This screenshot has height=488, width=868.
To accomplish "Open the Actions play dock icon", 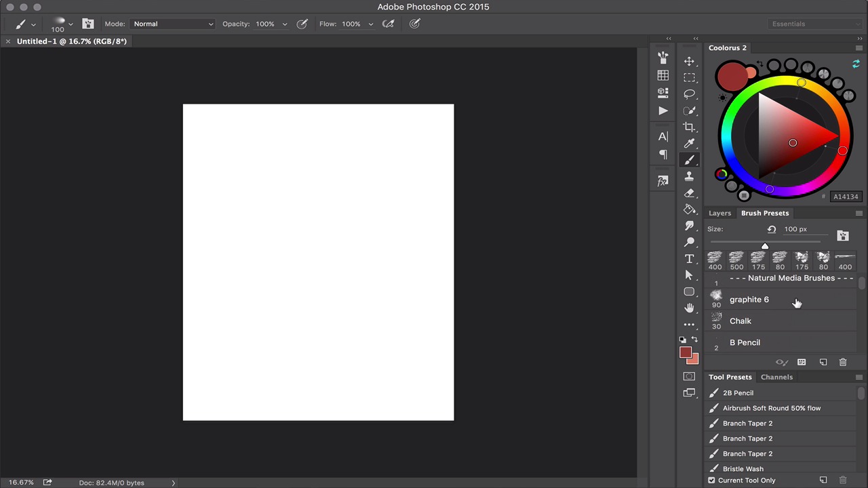I will click(663, 110).
